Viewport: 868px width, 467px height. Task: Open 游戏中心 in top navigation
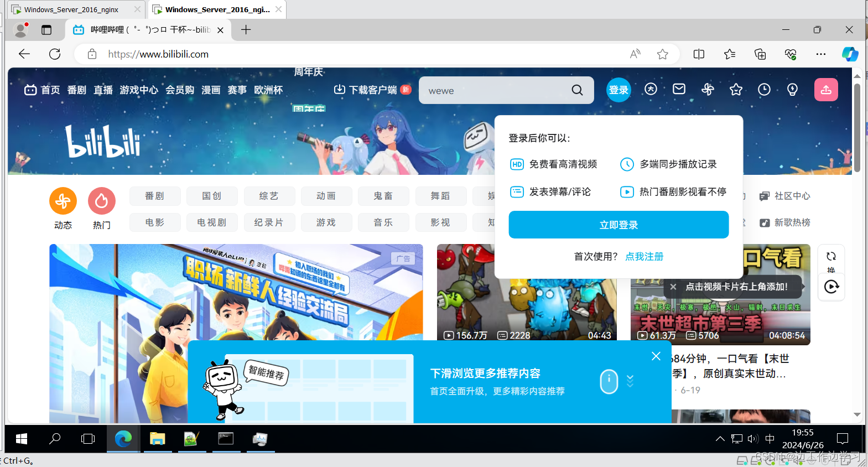pos(139,90)
